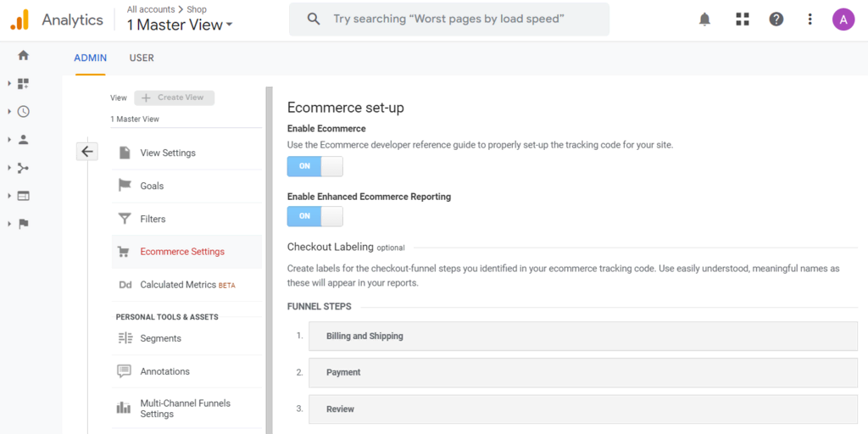868x434 pixels.
Task: Toggle Enable Ecommerce switch off
Action: pos(314,166)
